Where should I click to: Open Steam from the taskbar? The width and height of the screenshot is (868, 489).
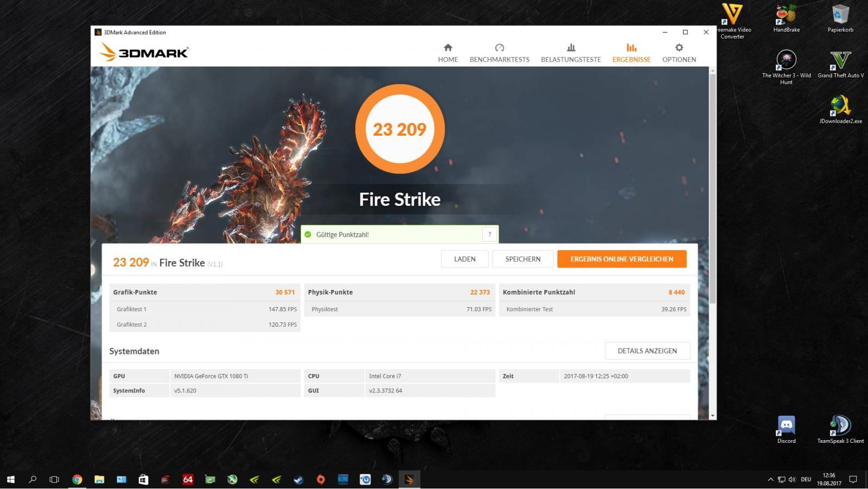[x=298, y=479]
